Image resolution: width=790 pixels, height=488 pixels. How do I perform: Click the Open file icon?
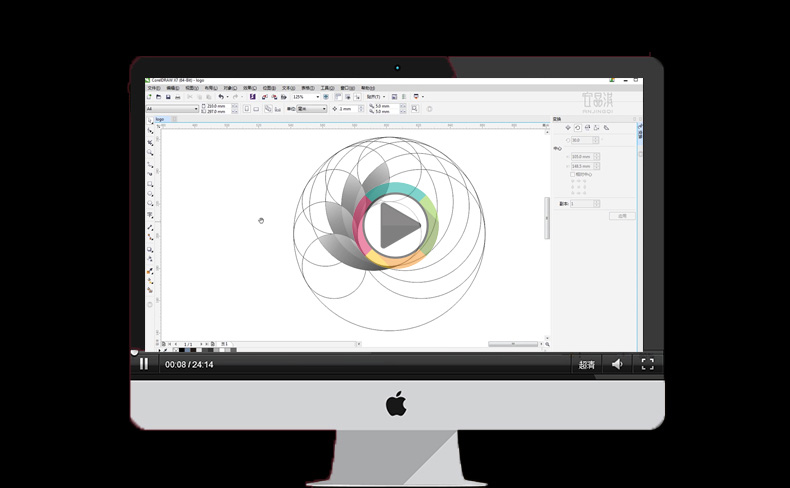[159, 97]
